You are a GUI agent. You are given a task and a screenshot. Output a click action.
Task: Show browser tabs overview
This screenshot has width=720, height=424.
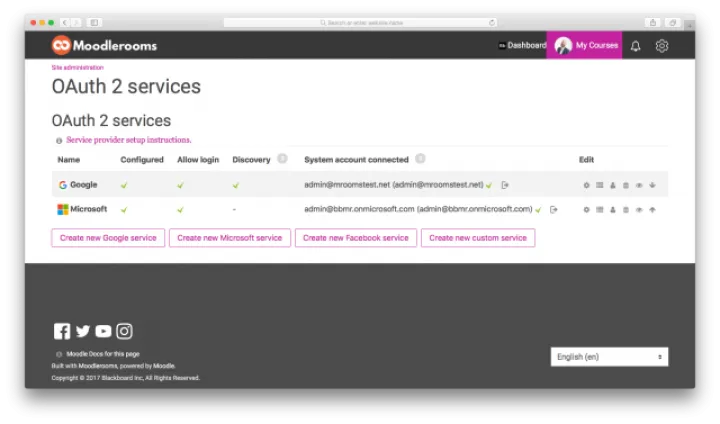click(x=673, y=23)
